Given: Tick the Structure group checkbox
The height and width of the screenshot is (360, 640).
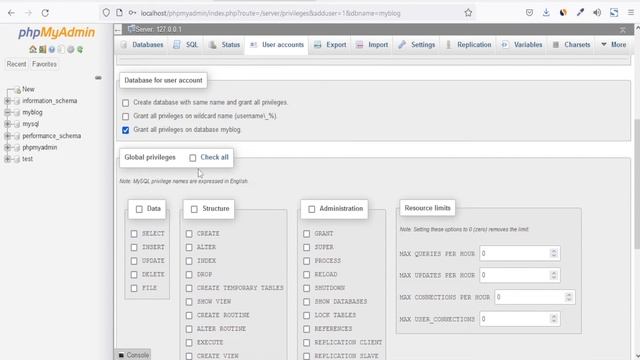Looking at the screenshot, I should pyautogui.click(x=194, y=209).
